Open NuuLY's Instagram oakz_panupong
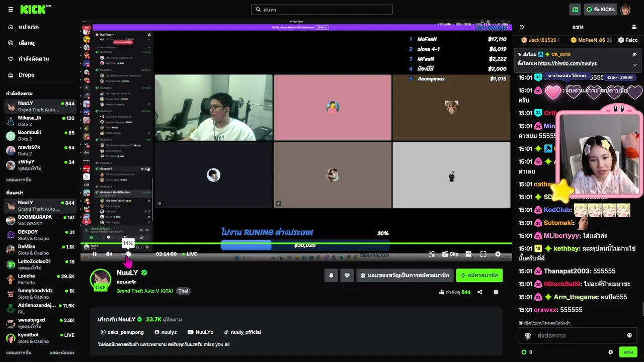 (122, 332)
